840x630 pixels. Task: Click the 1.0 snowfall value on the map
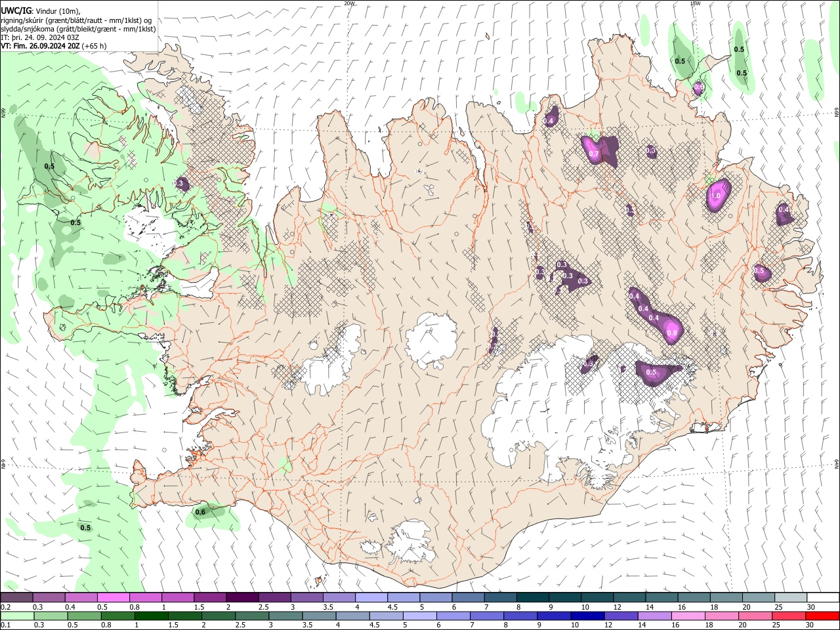(x=716, y=196)
